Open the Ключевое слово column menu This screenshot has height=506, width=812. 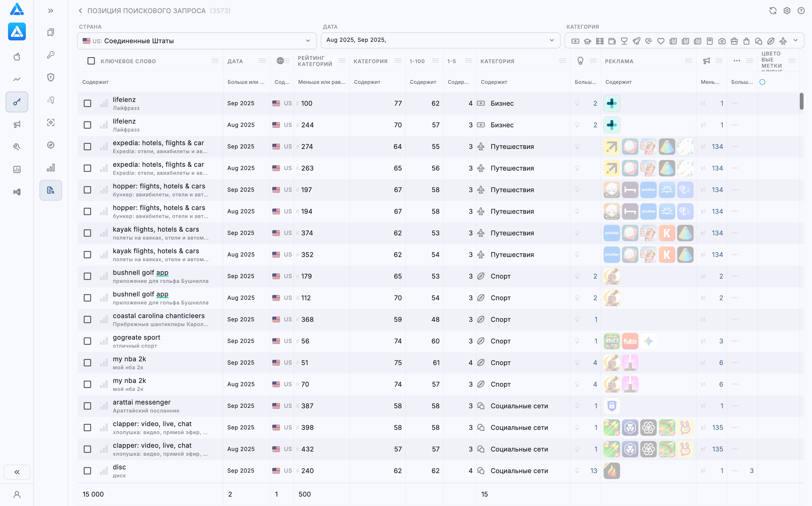(x=215, y=61)
